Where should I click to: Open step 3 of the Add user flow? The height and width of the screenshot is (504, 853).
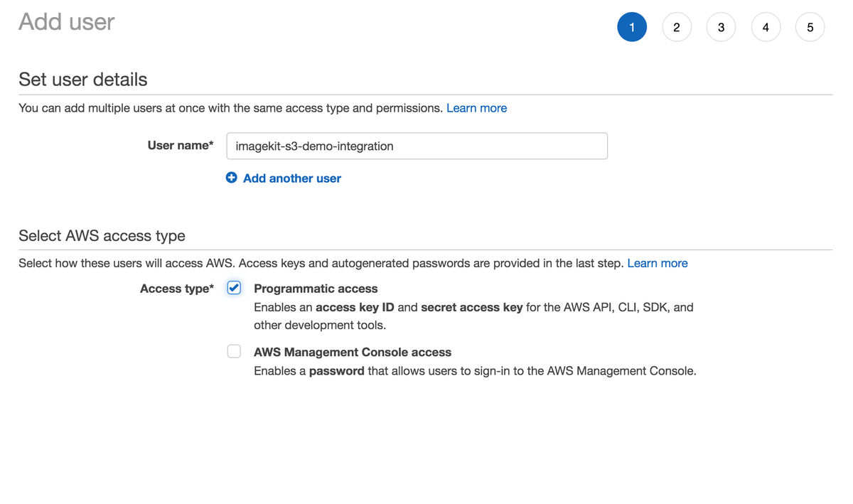point(721,26)
